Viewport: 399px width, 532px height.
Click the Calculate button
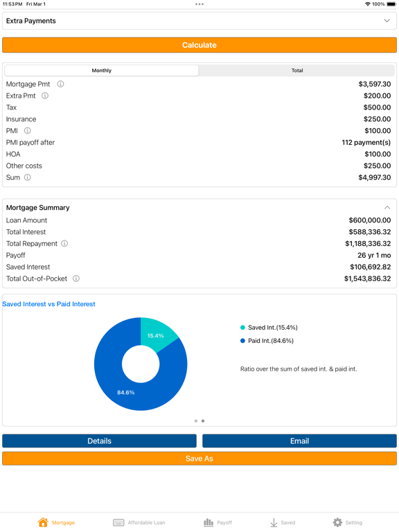click(199, 45)
